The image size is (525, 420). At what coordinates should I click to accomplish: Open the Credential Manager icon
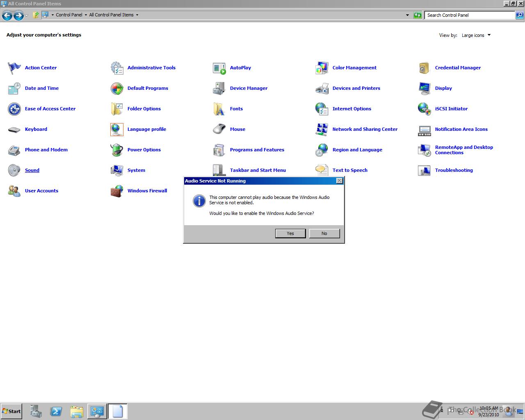click(x=425, y=68)
